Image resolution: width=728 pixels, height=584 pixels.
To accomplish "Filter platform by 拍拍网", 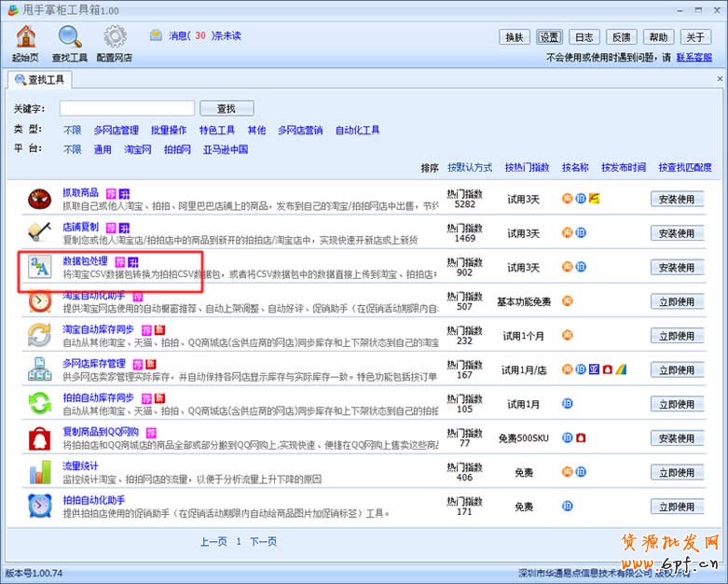I will pos(177,149).
